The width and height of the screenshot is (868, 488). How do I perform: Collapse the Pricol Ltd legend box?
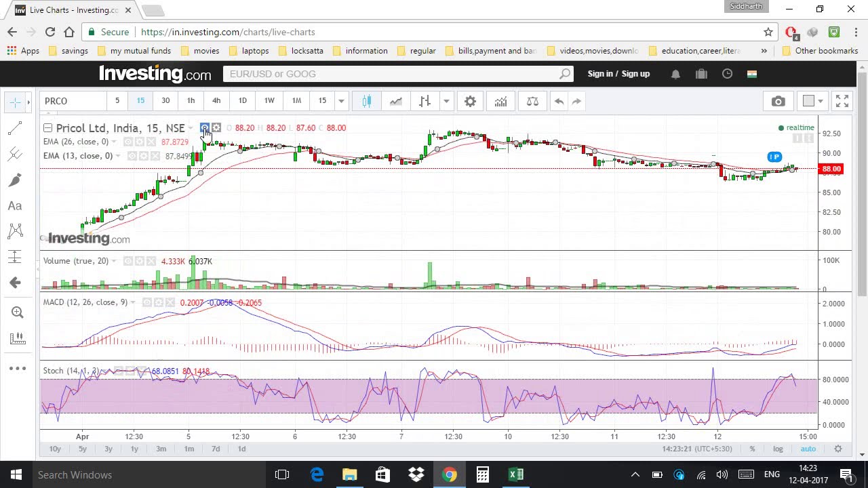click(47, 127)
